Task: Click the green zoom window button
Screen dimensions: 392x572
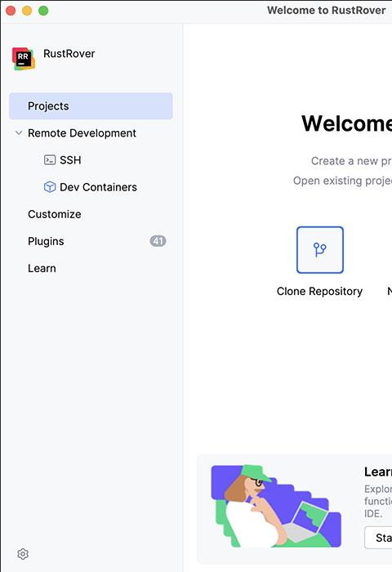Action: coord(43,11)
